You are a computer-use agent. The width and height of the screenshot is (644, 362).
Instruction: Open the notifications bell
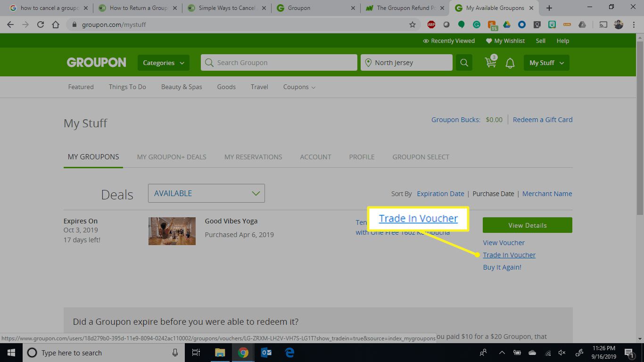tap(510, 63)
